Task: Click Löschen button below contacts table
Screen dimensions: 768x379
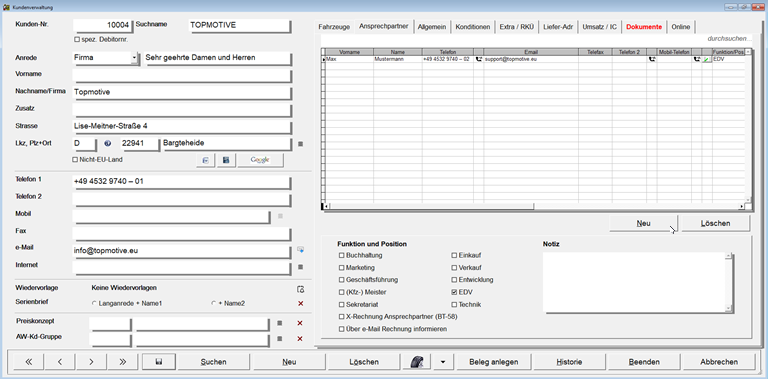Action: tap(715, 223)
